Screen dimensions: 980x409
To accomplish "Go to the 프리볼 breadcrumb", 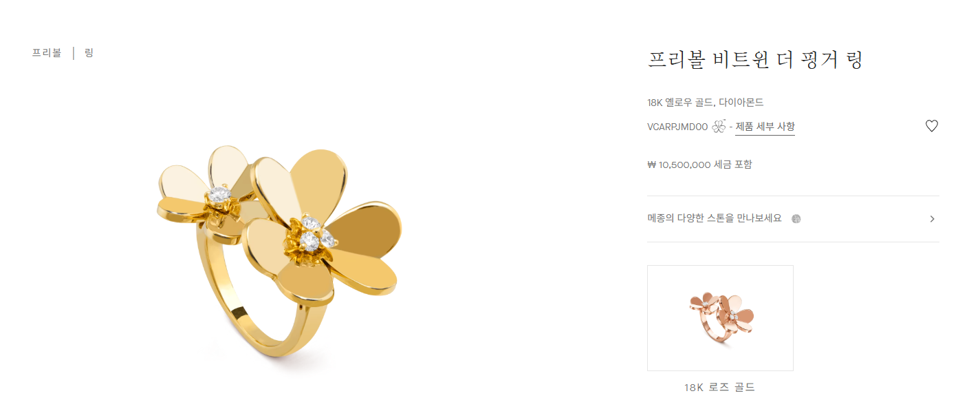I will (x=47, y=53).
